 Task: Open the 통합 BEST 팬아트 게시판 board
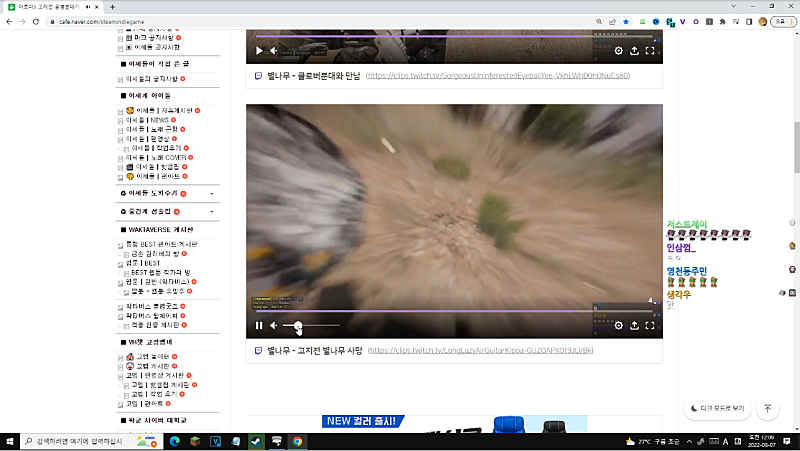coord(161,244)
